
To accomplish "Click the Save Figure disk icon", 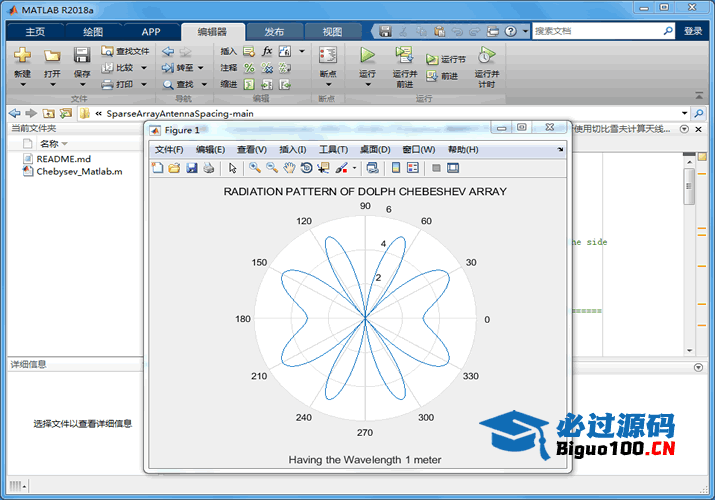I will click(x=191, y=168).
